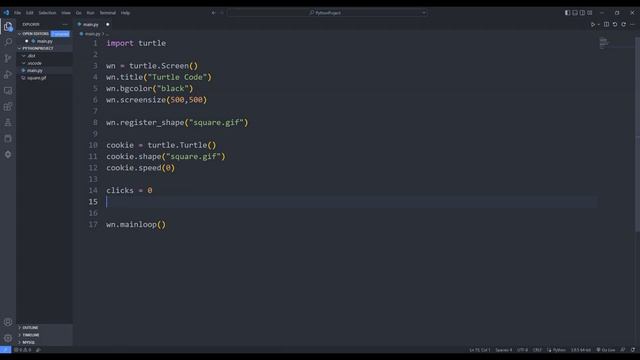Open the Source Control view
This screenshot has width=640, height=360.
click(x=8, y=58)
